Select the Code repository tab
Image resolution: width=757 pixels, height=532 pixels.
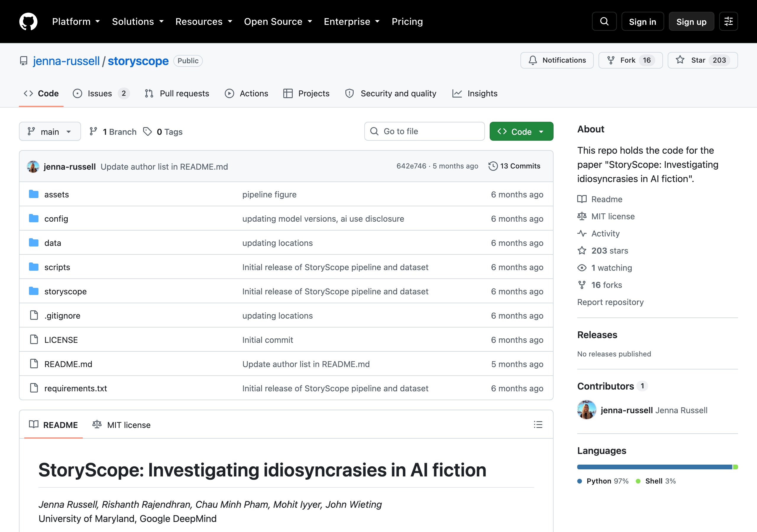click(x=41, y=94)
